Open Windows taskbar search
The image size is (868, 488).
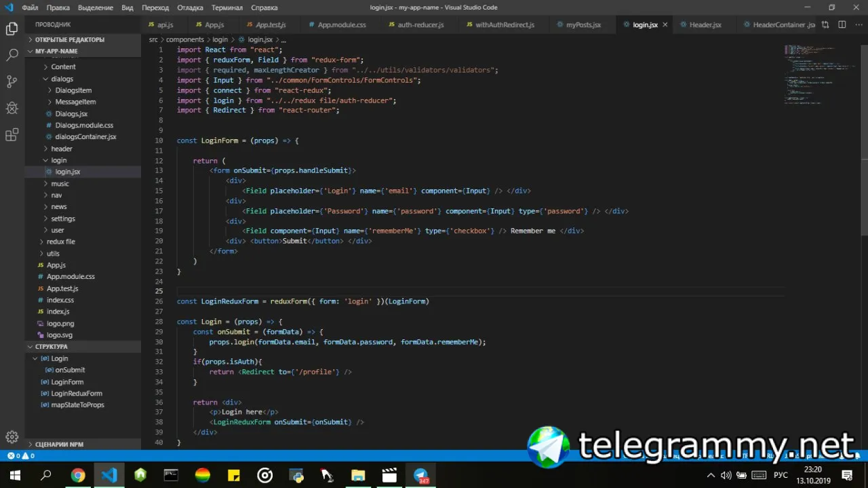point(46,475)
